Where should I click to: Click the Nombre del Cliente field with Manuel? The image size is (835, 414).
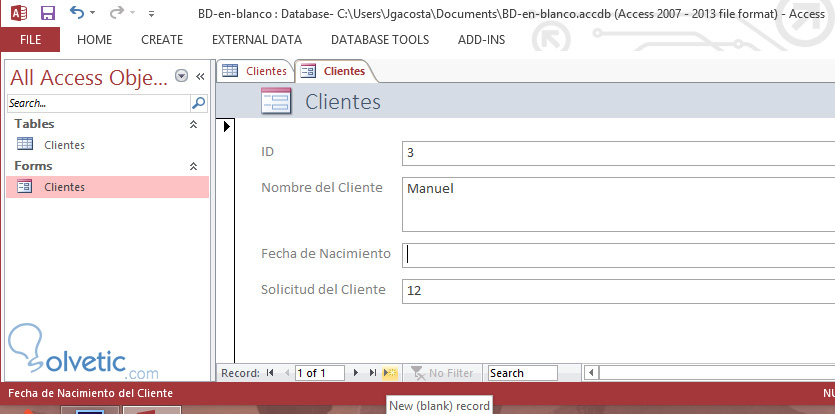click(618, 205)
